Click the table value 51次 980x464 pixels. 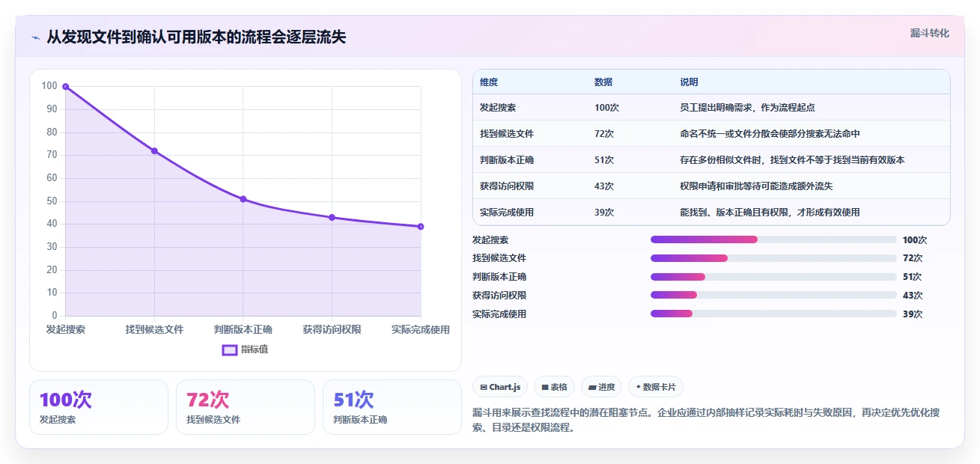(604, 160)
